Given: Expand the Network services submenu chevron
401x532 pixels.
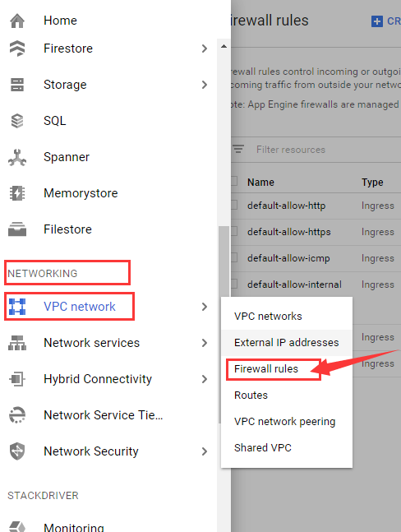Looking at the screenshot, I should pos(205,343).
